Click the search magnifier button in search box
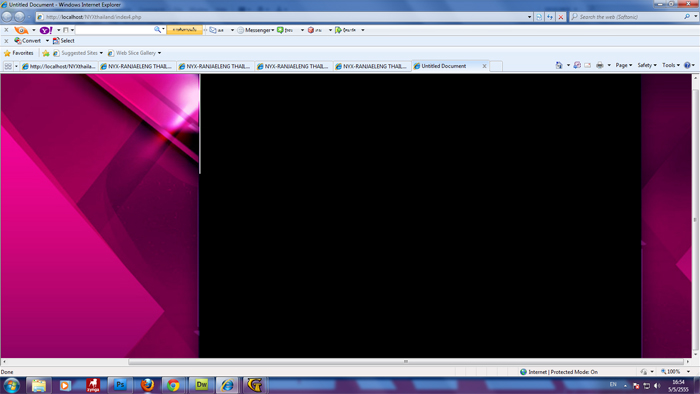700x394 pixels. pyautogui.click(x=687, y=17)
